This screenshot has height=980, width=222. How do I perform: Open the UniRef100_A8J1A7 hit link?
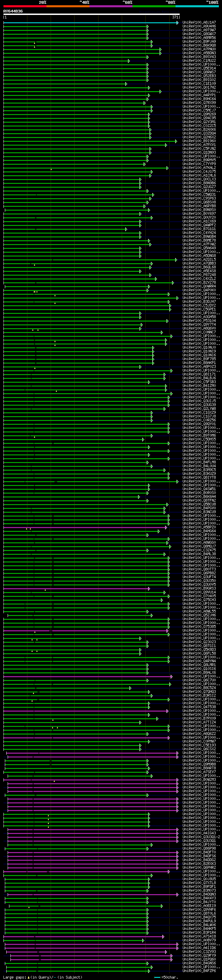pyautogui.click(x=199, y=23)
